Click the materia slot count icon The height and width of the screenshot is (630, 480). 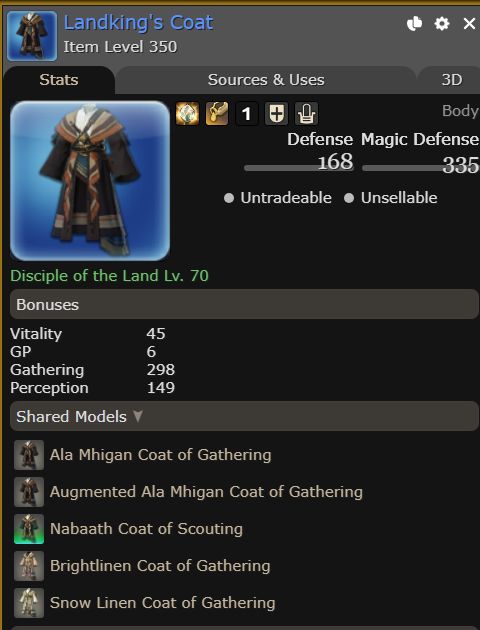tap(247, 114)
